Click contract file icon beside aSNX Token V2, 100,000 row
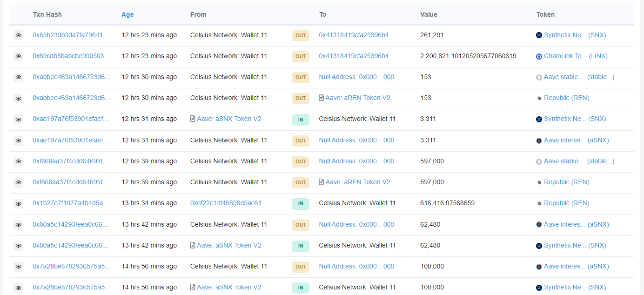Image resolution: width=644 pixels, height=295 pixels. coord(193,287)
